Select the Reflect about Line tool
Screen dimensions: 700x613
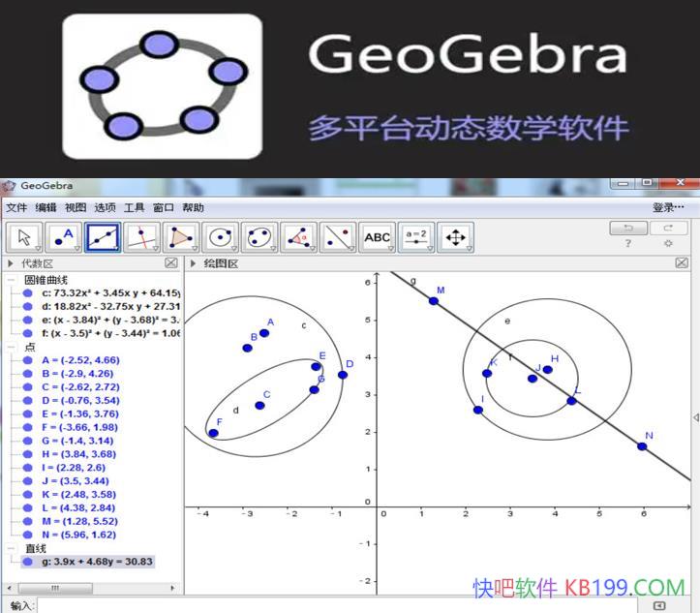pos(338,237)
